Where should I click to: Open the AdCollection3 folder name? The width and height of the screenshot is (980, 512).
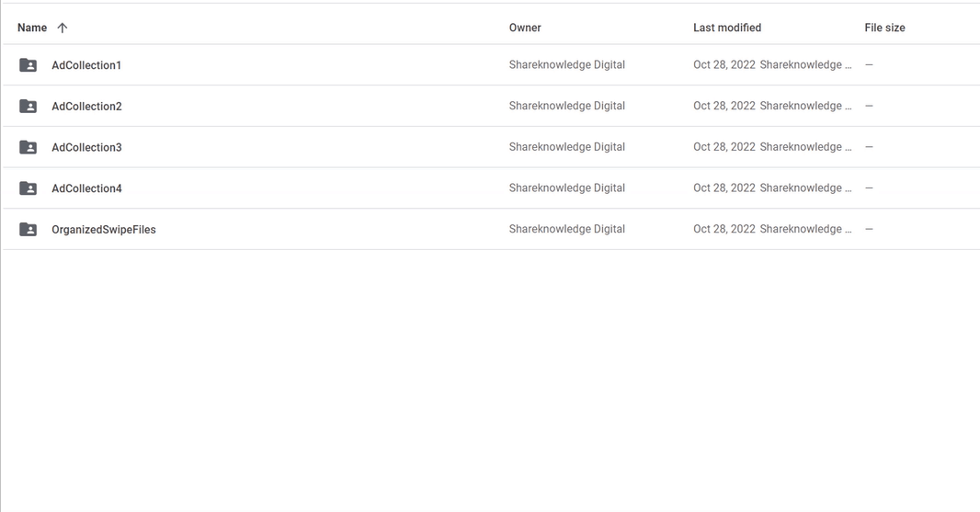coord(86,147)
